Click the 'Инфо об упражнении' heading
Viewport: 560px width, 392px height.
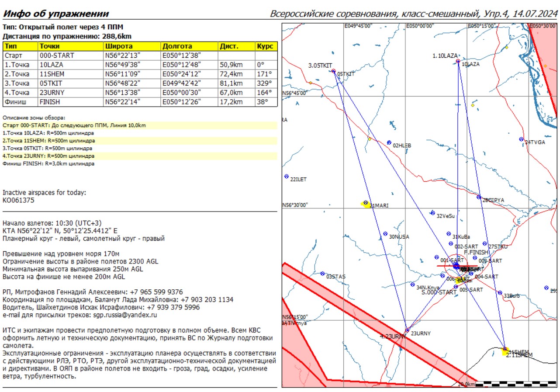(56, 14)
